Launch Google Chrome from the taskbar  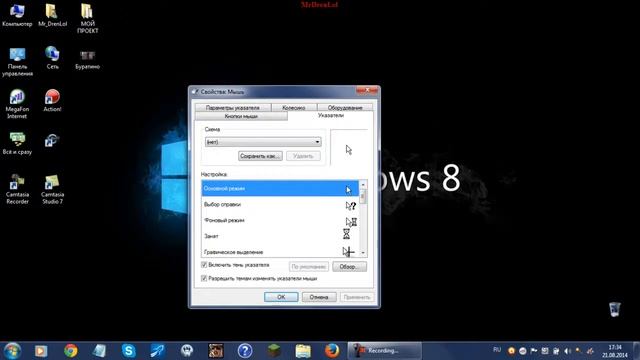pos(71,351)
